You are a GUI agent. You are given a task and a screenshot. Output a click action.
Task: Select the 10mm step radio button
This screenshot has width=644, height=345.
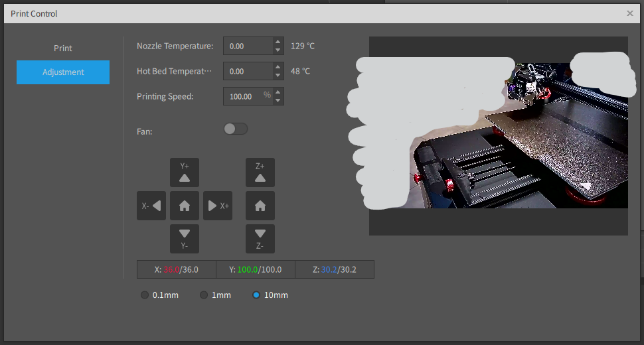[x=256, y=295]
